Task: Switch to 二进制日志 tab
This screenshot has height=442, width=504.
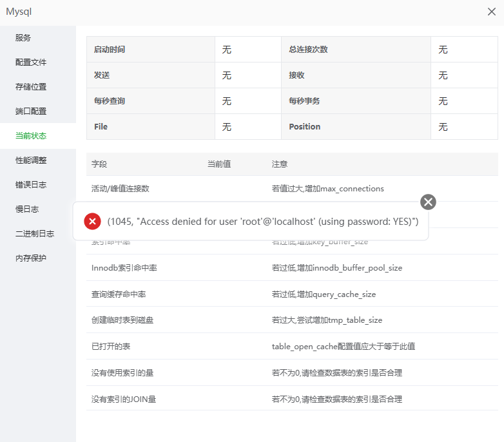Action: point(35,234)
